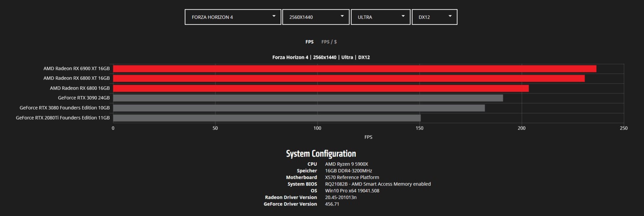Image resolution: width=644 pixels, height=216 pixels.
Task: Click the GeForce driver version '456.71'
Action: click(332, 204)
